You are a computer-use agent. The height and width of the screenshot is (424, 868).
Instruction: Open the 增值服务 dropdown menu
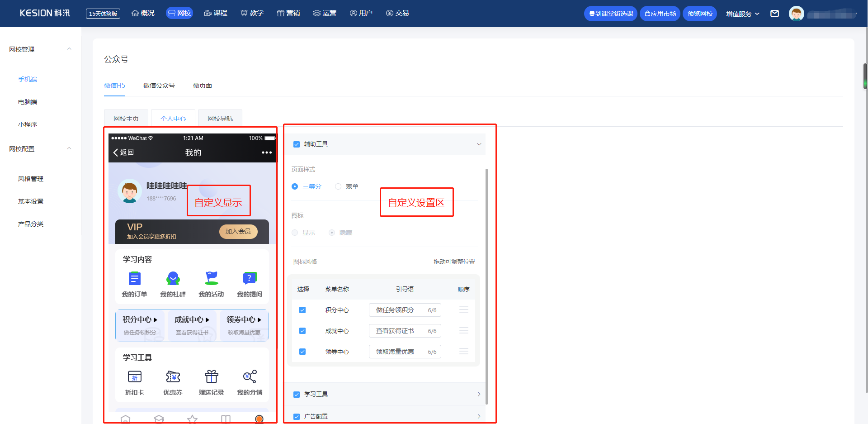(743, 14)
